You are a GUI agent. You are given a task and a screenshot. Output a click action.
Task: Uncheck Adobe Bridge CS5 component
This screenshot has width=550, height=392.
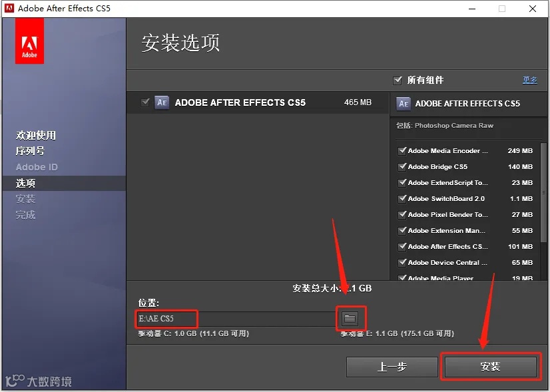point(402,167)
